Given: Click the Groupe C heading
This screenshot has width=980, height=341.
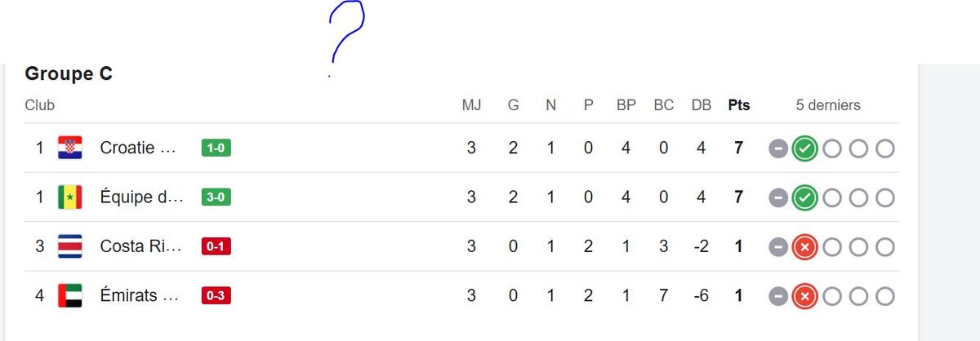Looking at the screenshot, I should click(x=69, y=74).
